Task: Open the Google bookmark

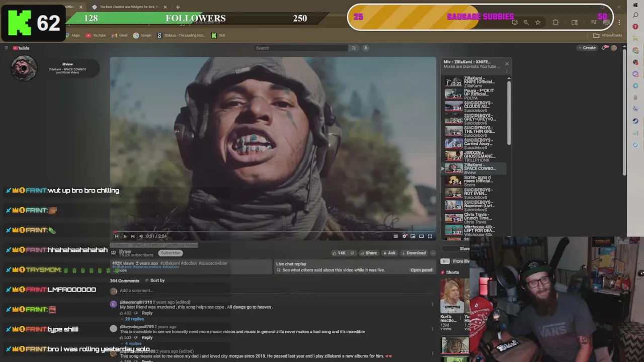Action: (x=142, y=35)
